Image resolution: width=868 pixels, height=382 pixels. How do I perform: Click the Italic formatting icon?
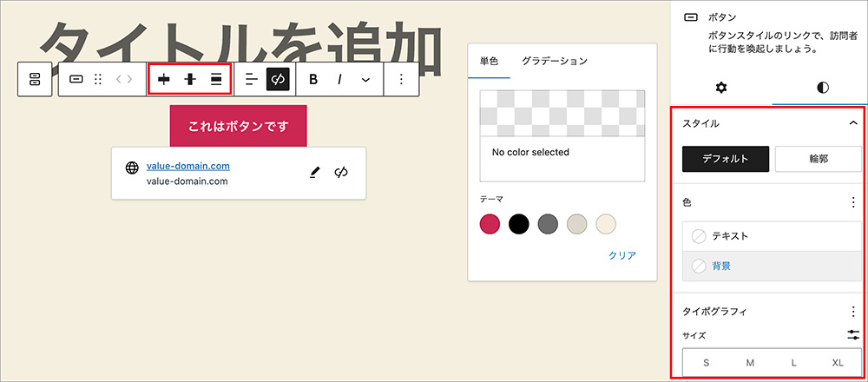340,79
